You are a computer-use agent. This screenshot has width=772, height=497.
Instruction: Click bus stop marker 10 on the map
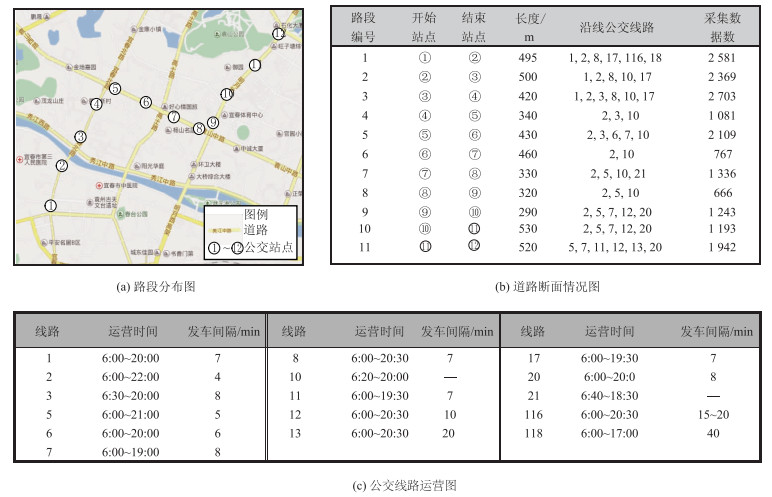(x=227, y=93)
